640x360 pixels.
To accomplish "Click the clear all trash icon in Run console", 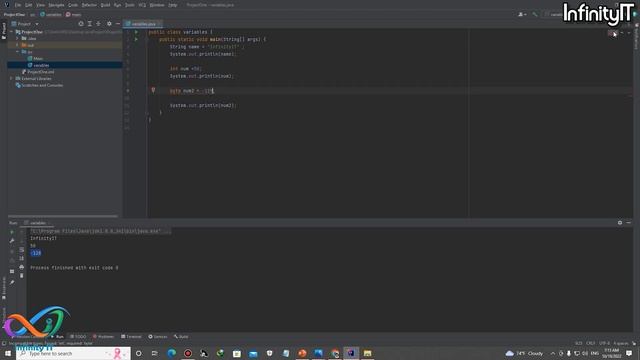I will click(22, 276).
